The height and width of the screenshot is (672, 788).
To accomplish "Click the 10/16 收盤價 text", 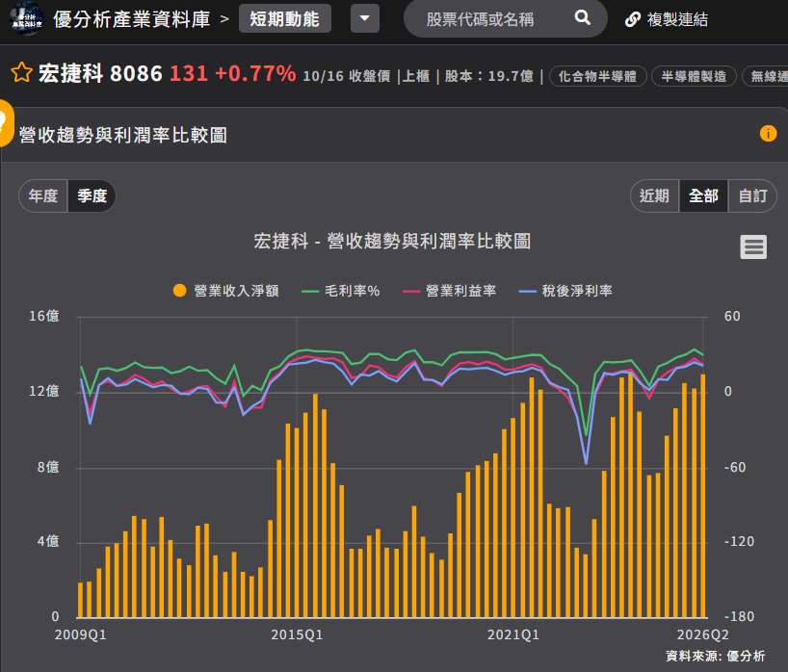I will pos(347,76).
